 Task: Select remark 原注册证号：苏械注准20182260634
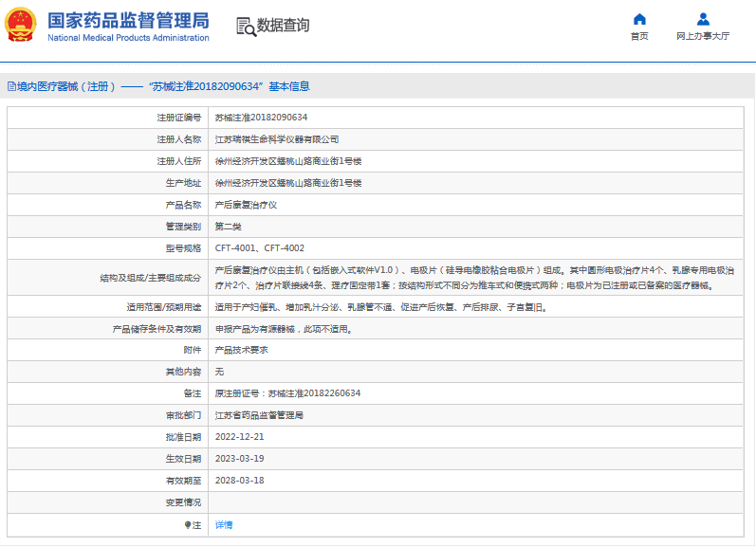click(287, 393)
